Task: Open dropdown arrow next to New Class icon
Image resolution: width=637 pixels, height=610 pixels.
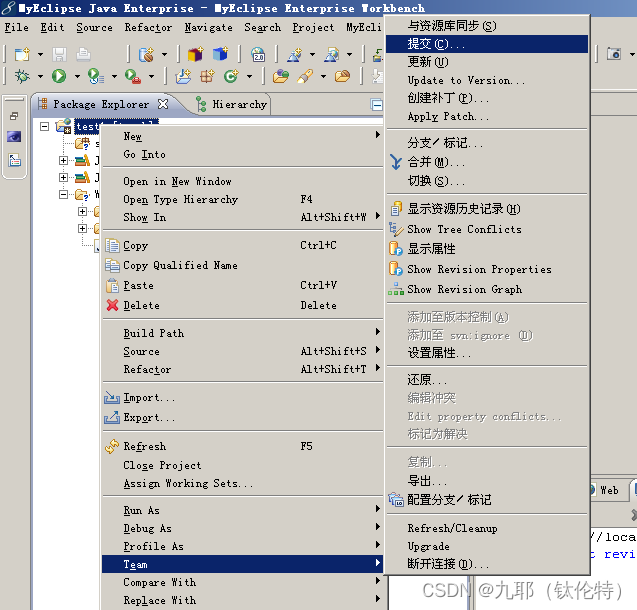Action: 249,76
